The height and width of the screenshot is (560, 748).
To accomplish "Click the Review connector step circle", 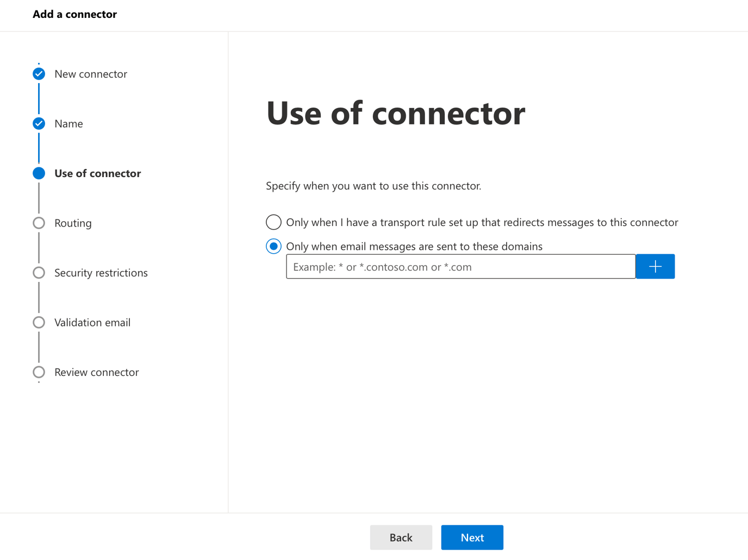I will point(39,372).
